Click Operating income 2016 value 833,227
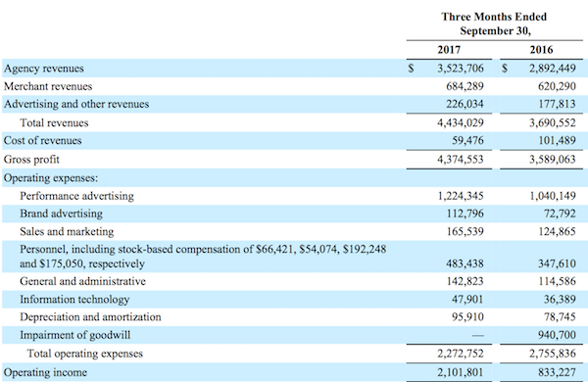 pos(557,372)
